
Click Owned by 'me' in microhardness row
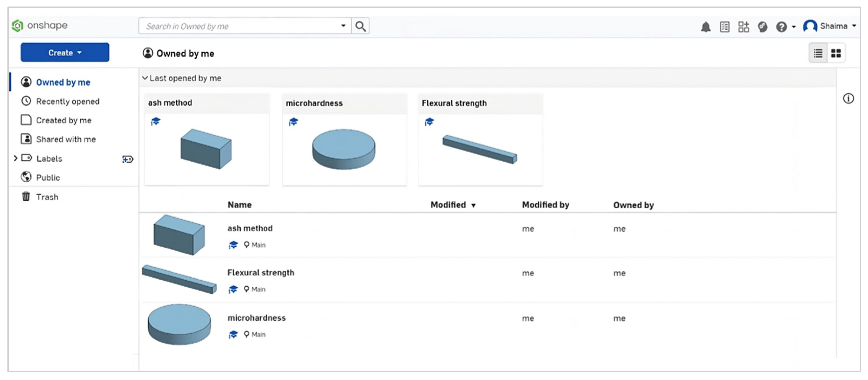coord(619,318)
